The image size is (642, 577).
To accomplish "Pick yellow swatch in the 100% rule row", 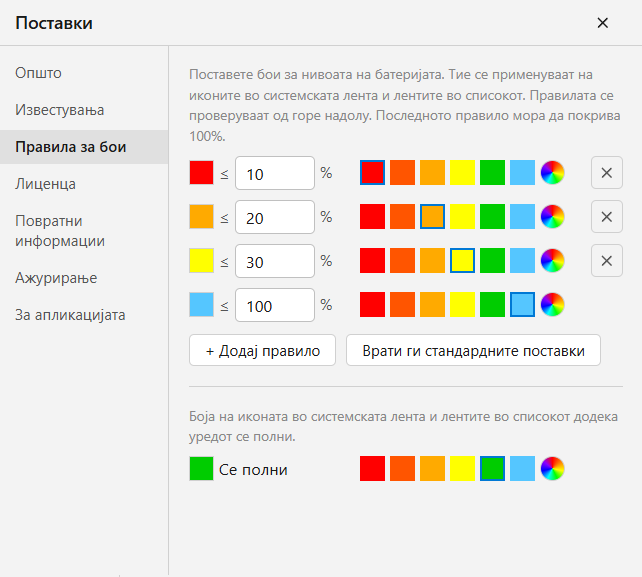I will point(462,305).
